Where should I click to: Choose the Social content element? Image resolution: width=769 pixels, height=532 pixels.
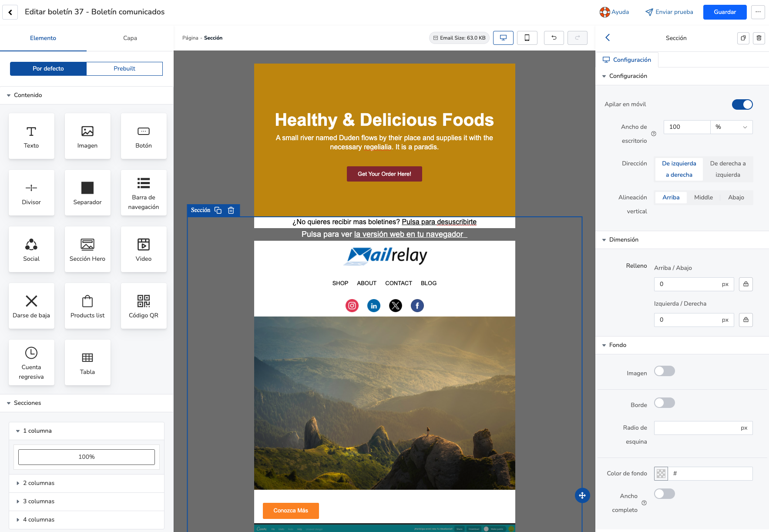(x=31, y=249)
